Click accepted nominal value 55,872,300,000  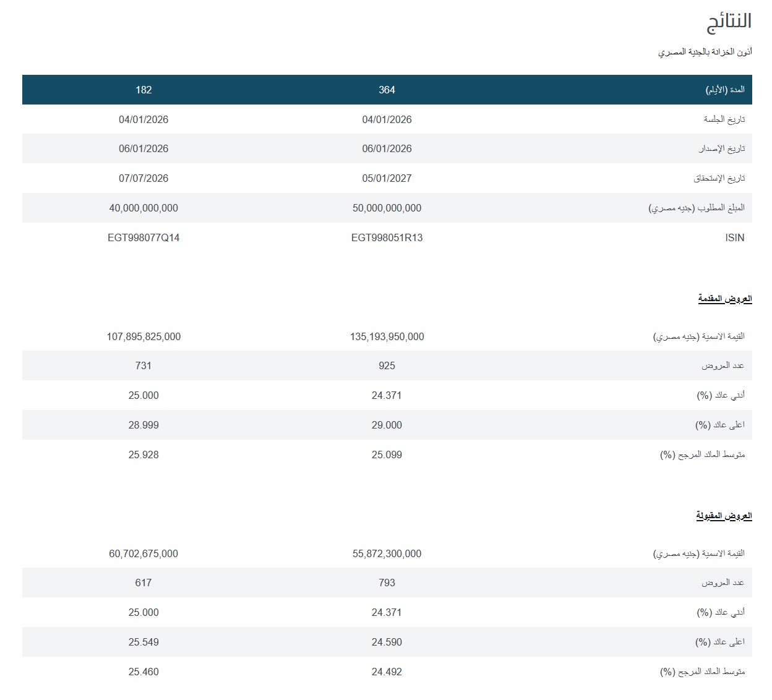(387, 554)
